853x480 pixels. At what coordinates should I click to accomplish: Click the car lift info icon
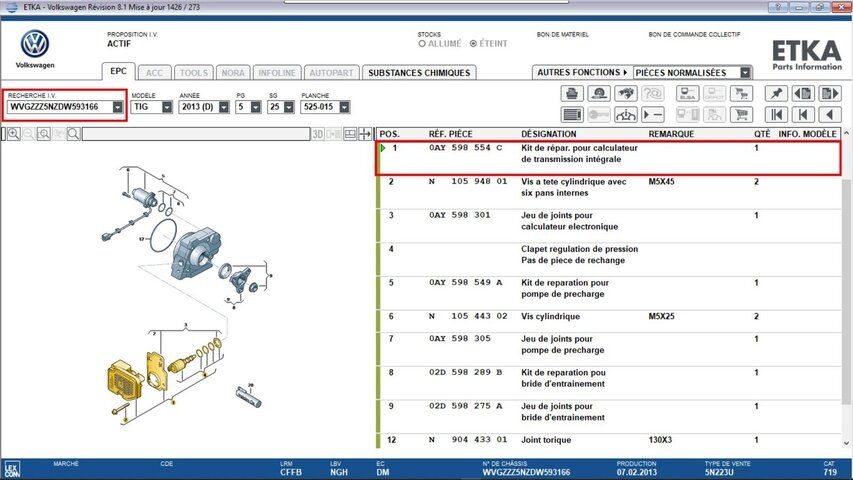(626, 115)
